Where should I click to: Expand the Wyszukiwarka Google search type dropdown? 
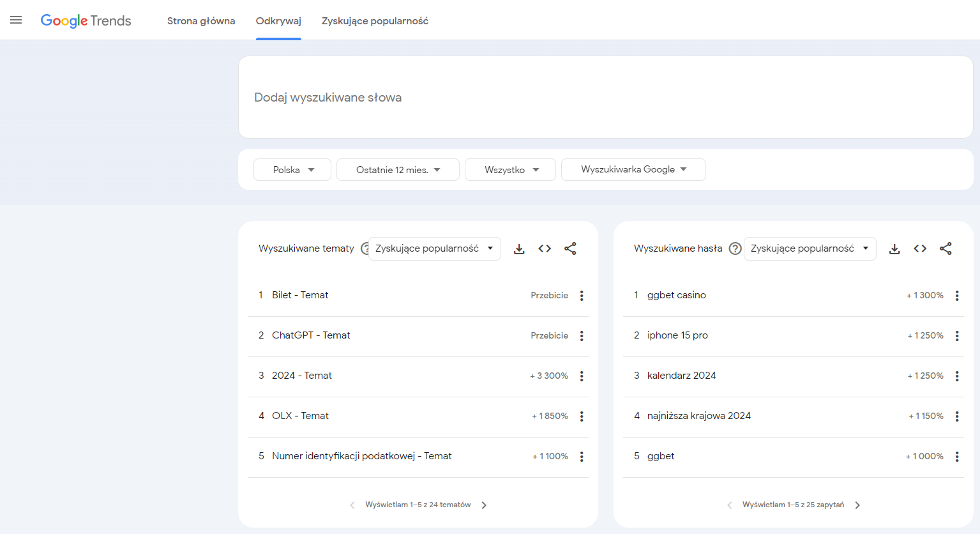(633, 170)
